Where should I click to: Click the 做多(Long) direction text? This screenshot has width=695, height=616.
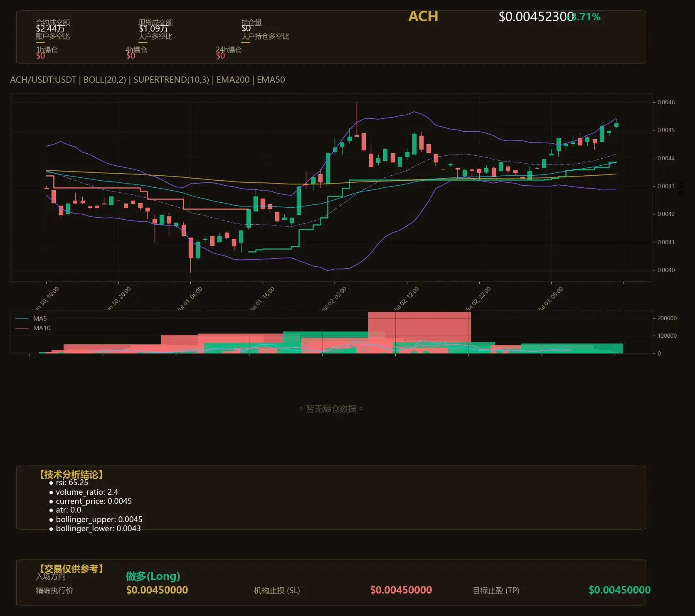click(x=153, y=576)
